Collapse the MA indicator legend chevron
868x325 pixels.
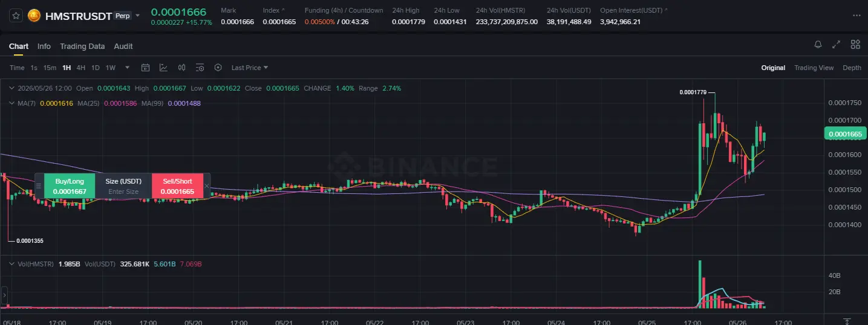[x=13, y=103]
